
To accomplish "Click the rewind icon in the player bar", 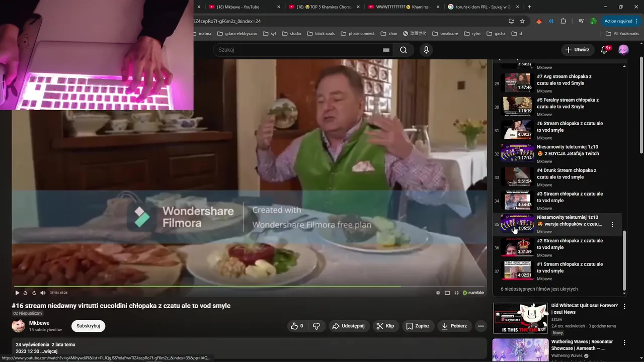I will (26, 293).
